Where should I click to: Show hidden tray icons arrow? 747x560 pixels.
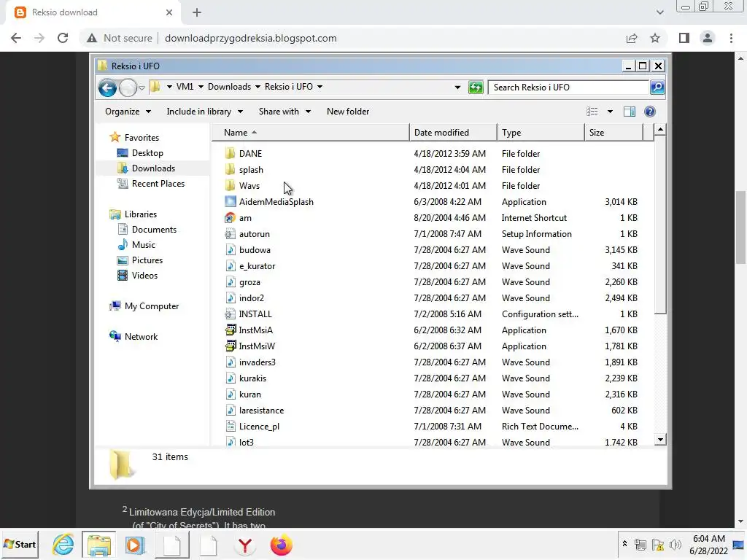pyautogui.click(x=624, y=544)
